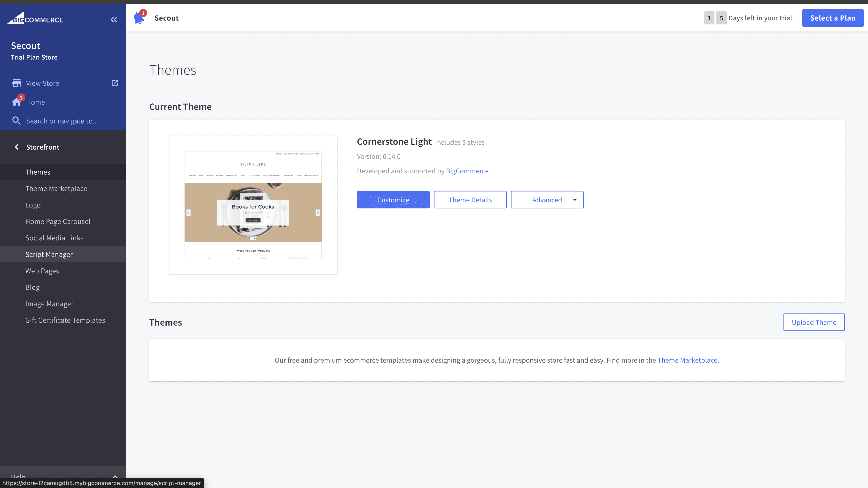Screen dimensions: 868x488
Task: Open the BigCommerce developer link
Action: [x=467, y=171]
